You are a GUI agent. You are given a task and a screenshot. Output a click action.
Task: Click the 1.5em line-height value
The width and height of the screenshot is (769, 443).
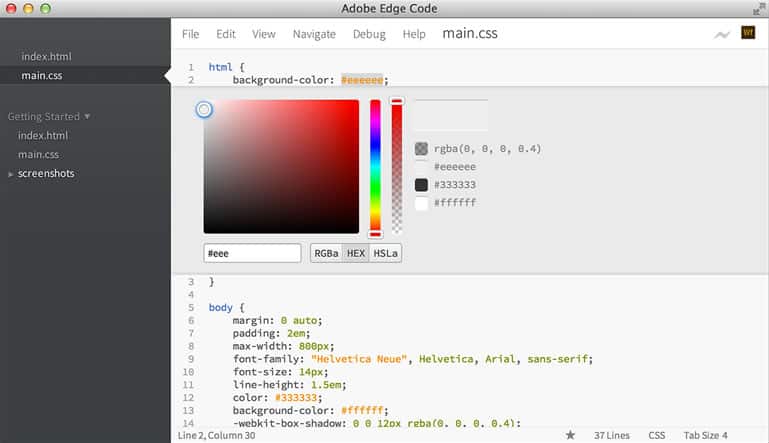tap(326, 385)
